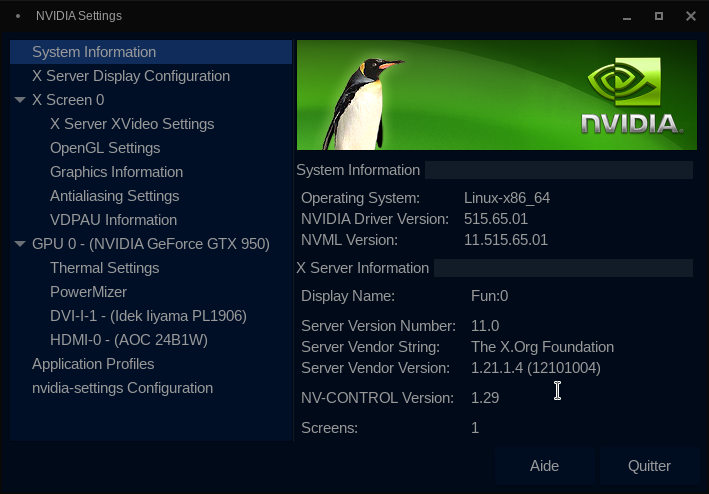Select GPU 0 NVIDIA GeForce GTX 950
709x494 pixels.
pos(151,244)
